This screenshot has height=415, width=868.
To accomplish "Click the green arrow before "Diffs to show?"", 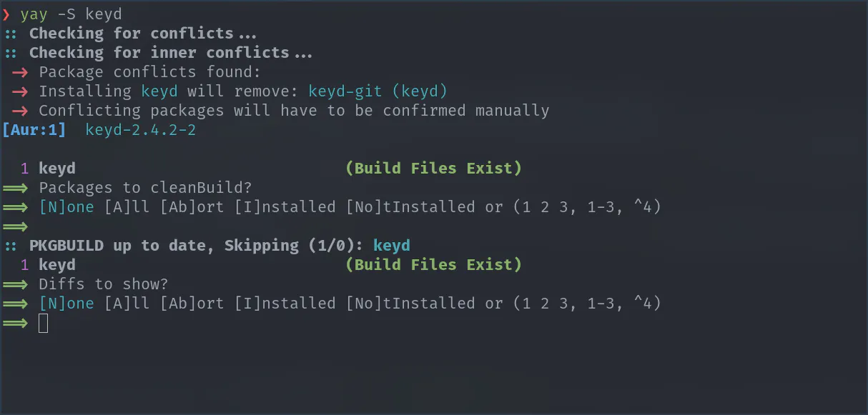I will pos(15,284).
